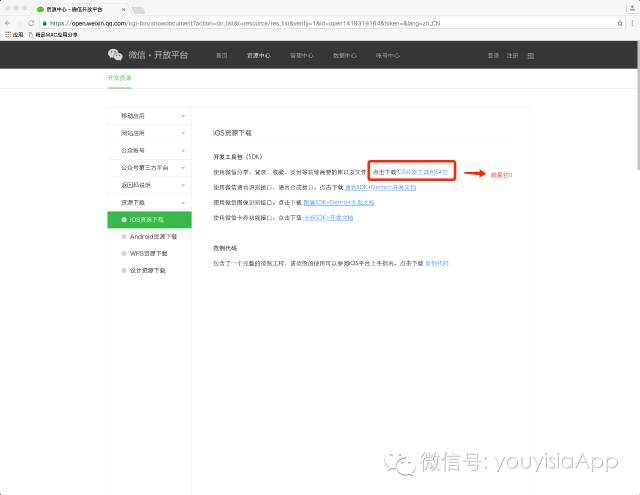
Task: Click the 登录 link
Action: click(493, 55)
